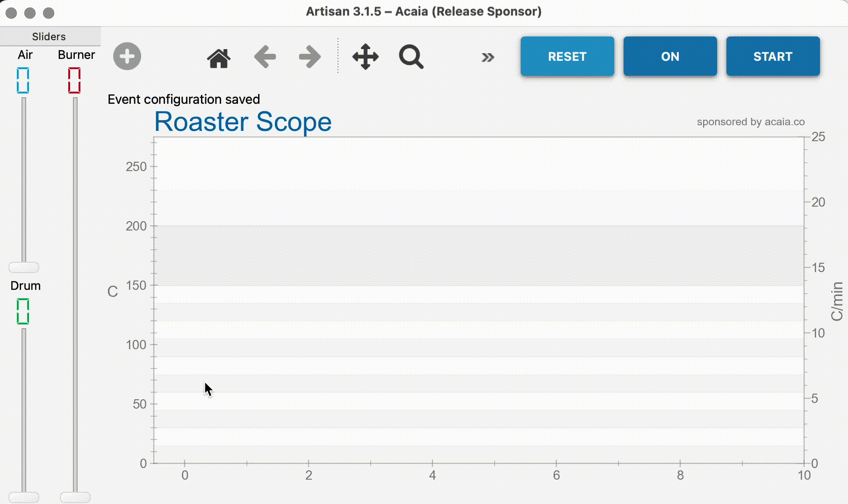Image resolution: width=848 pixels, height=504 pixels.
Task: Click the forward navigation arrow
Action: (x=309, y=56)
